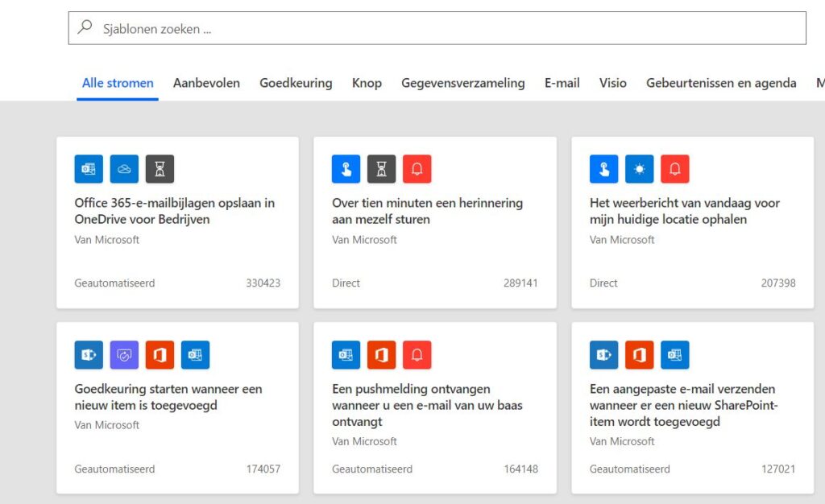
Task: Open the Het weerbericht van vandaag template title
Action: pyautogui.click(x=684, y=211)
